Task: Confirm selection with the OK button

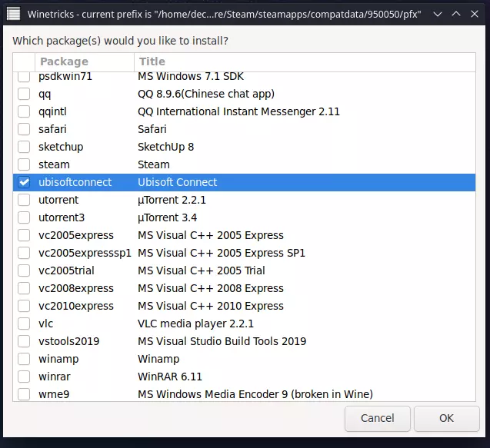Action: [x=446, y=419]
